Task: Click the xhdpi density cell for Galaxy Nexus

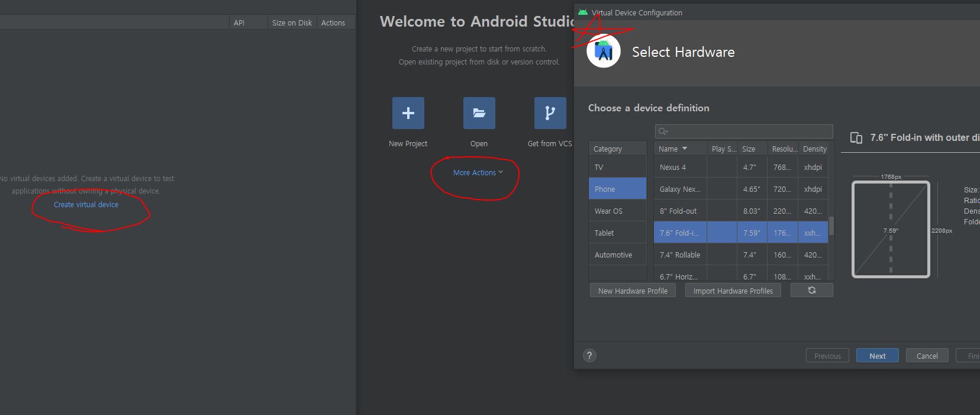Action: 813,189
